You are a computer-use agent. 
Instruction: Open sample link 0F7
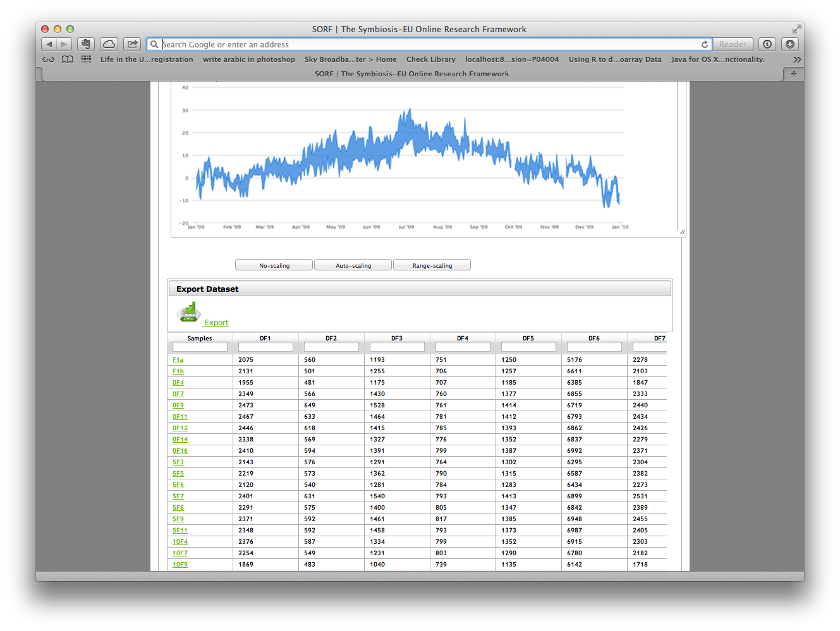tap(178, 394)
